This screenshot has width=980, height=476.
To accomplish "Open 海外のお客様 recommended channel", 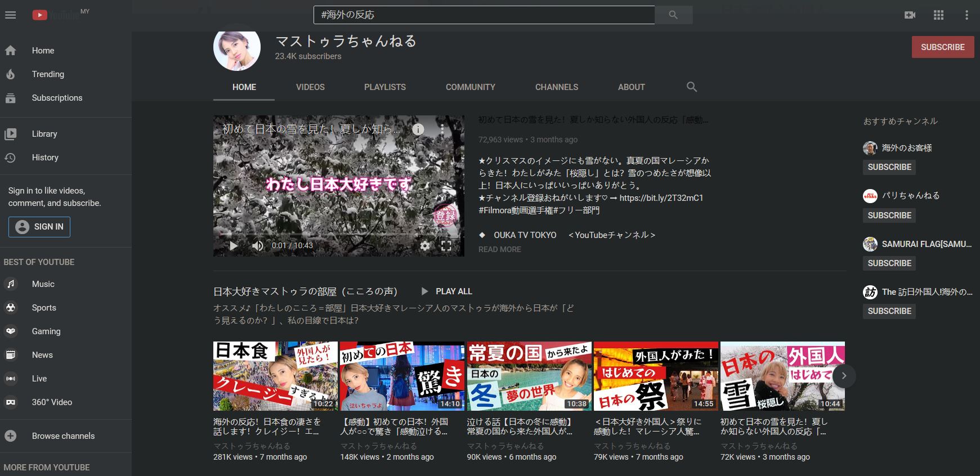I will pyautogui.click(x=907, y=148).
